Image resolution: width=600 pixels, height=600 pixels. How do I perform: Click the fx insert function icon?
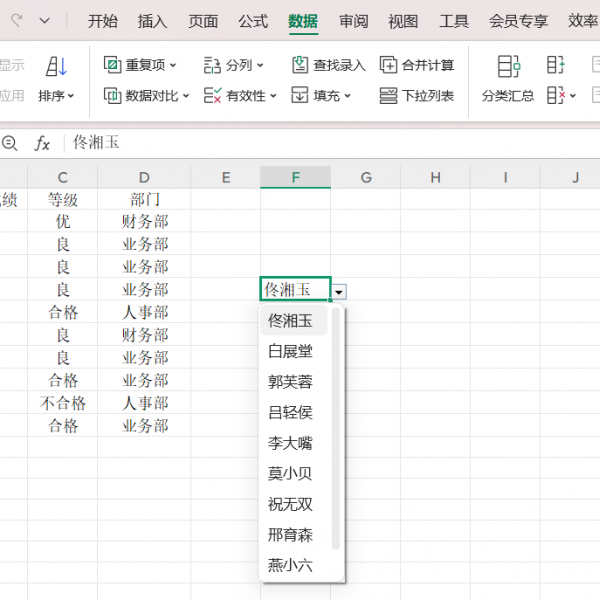click(x=42, y=143)
